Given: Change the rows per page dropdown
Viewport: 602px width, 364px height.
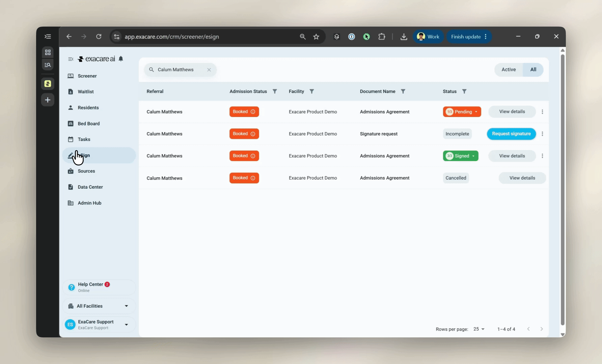Looking at the screenshot, I should point(479,329).
